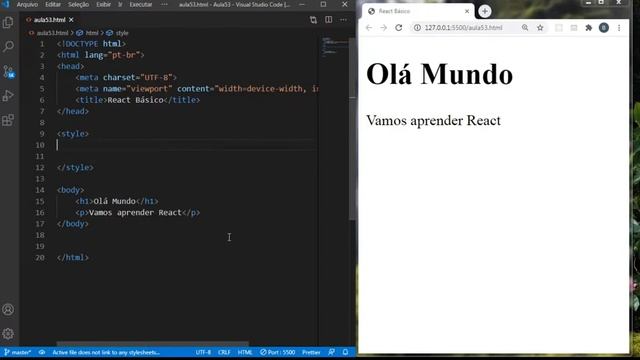Open the Executar menu
The width and height of the screenshot is (640, 360).
[x=141, y=4]
